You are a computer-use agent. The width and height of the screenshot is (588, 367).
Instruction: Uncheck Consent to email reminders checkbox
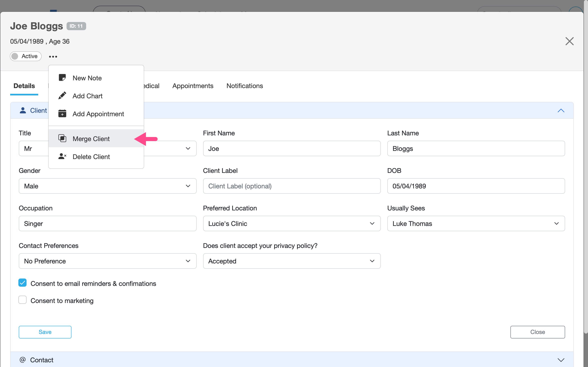(x=23, y=283)
